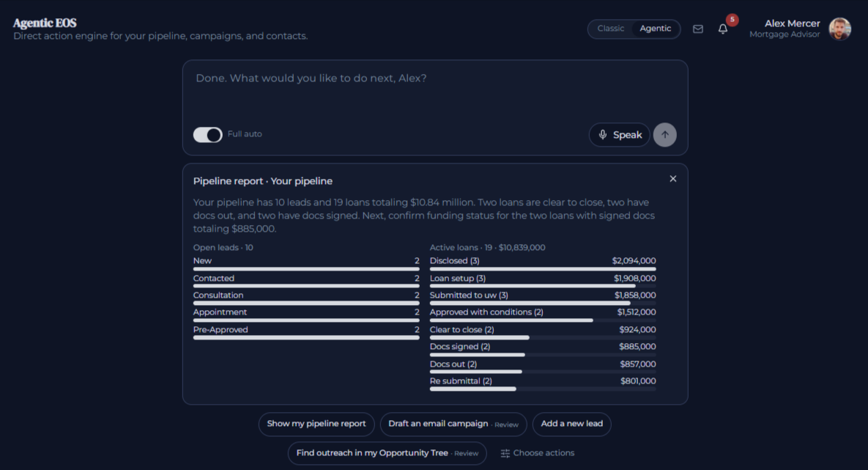Select Re submittal (2) row
This screenshot has width=868, height=470.
[x=543, y=383]
